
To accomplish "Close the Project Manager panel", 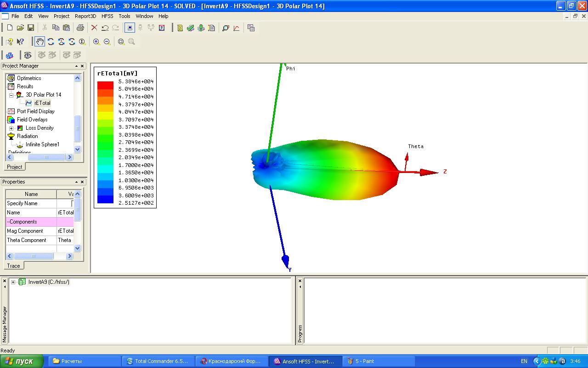I will pos(82,66).
